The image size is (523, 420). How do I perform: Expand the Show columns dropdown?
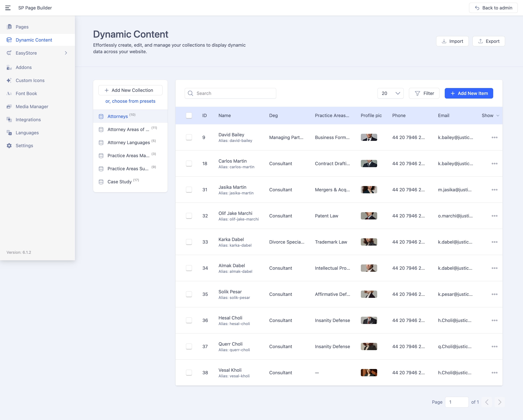tap(490, 116)
